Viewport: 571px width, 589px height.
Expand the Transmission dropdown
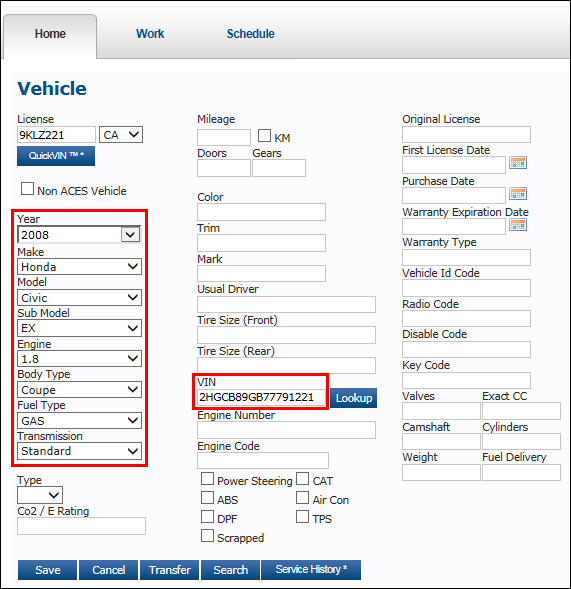(79, 451)
